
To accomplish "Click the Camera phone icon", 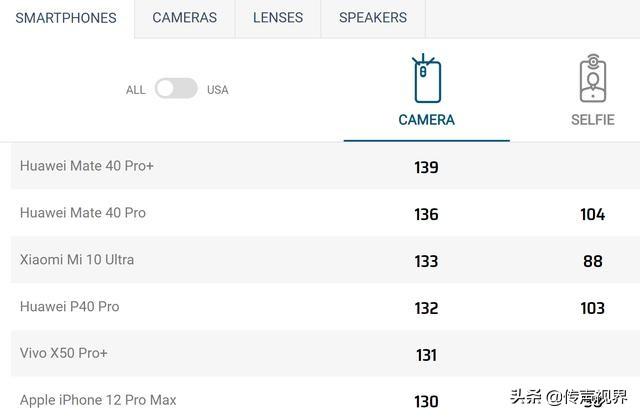I will point(427,78).
